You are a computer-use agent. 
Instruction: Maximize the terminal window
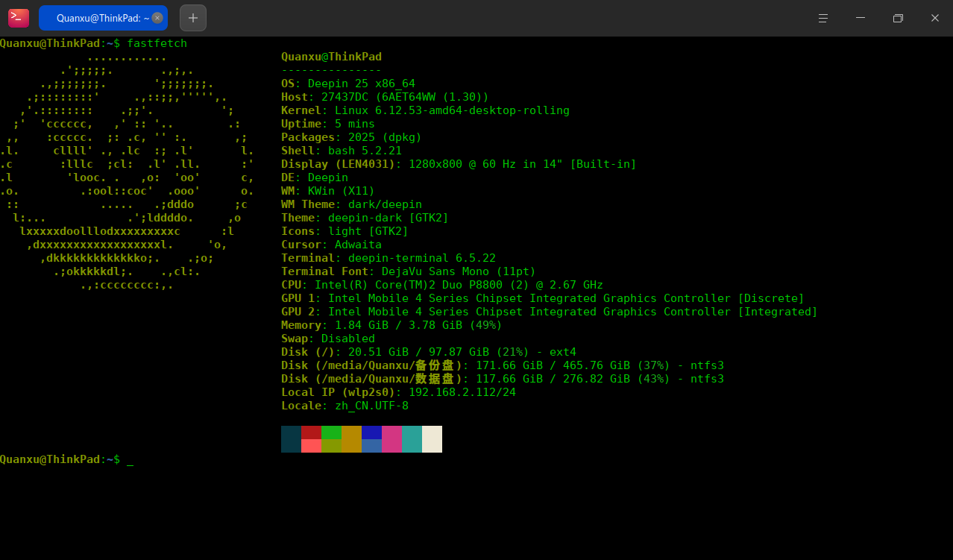click(898, 18)
